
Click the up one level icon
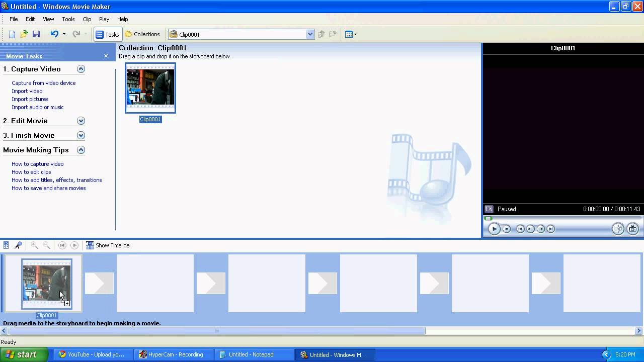point(321,34)
